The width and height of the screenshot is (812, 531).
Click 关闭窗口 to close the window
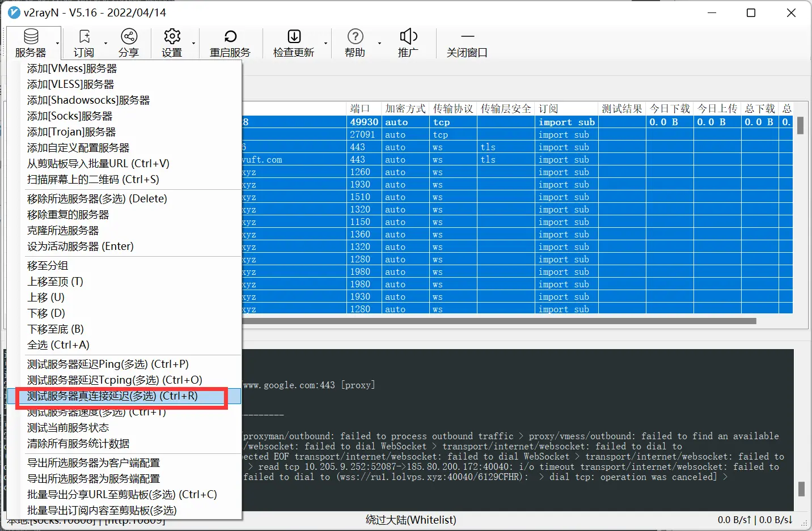tap(467, 43)
